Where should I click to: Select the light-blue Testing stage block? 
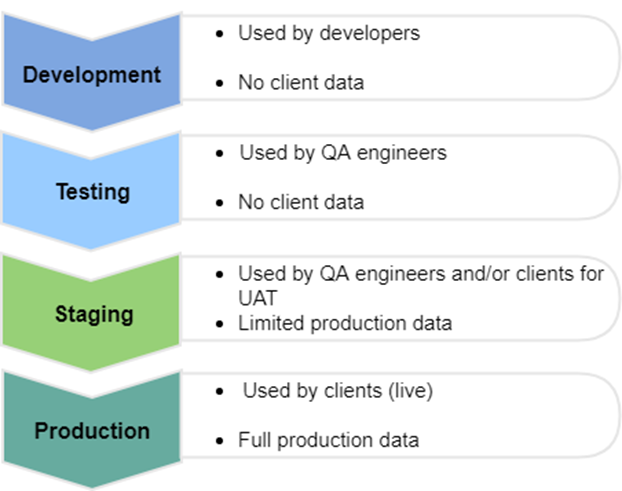[x=91, y=192]
